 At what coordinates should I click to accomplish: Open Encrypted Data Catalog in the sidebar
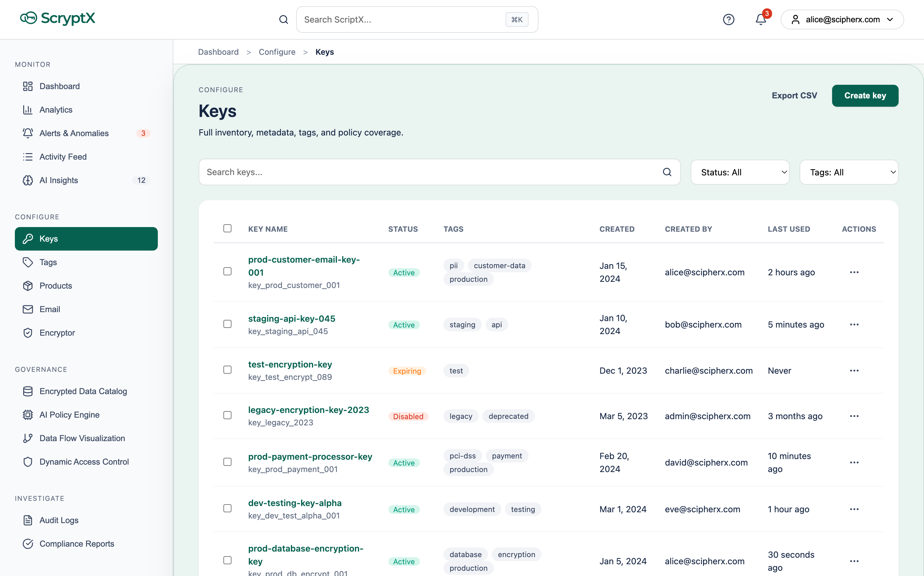coord(86,391)
